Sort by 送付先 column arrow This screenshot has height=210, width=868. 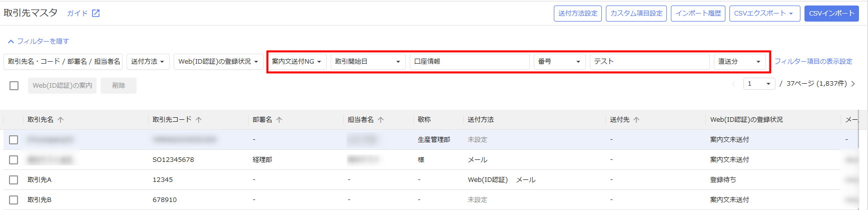(636, 120)
